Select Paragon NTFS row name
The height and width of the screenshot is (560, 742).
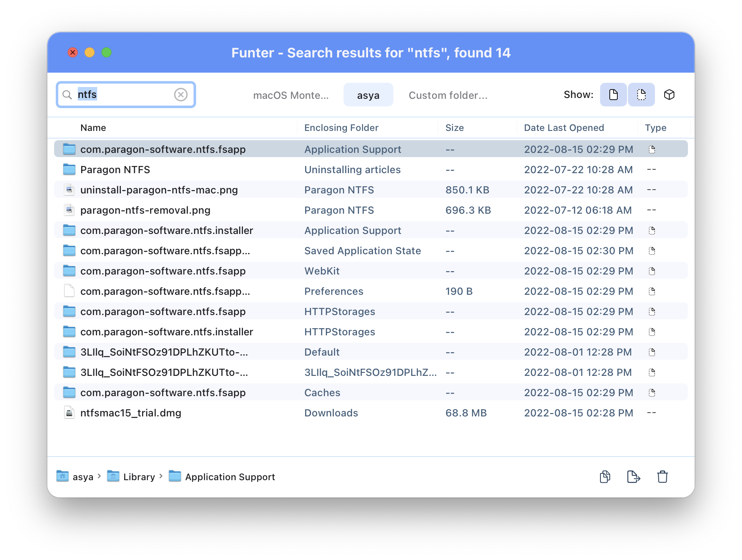point(115,170)
